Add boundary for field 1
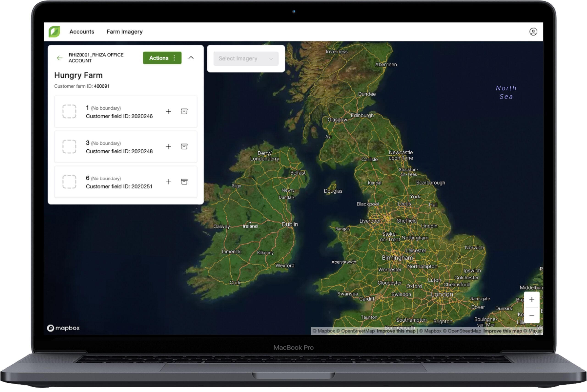 tap(169, 111)
